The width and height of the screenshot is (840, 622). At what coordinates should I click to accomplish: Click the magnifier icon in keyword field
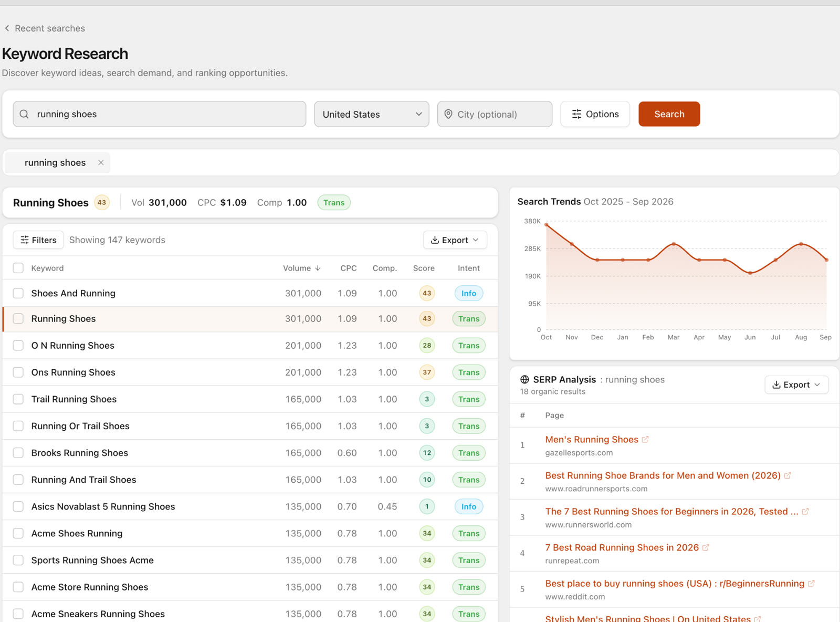click(24, 114)
